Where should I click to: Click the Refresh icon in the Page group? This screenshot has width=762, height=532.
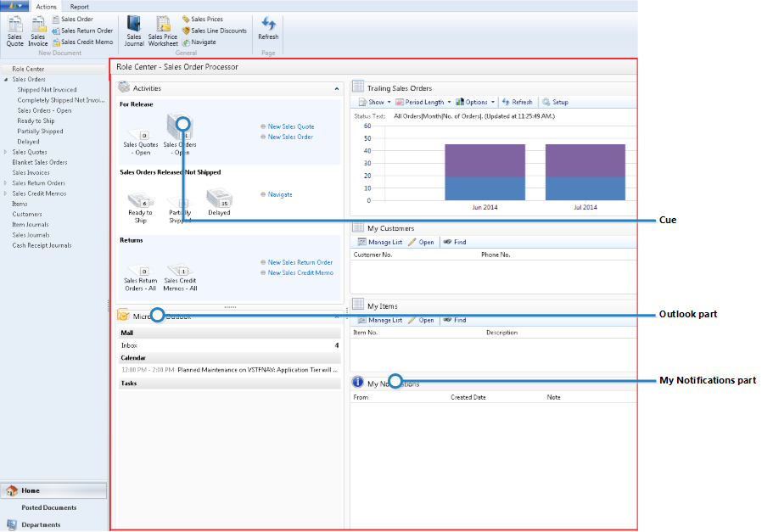tap(268, 30)
